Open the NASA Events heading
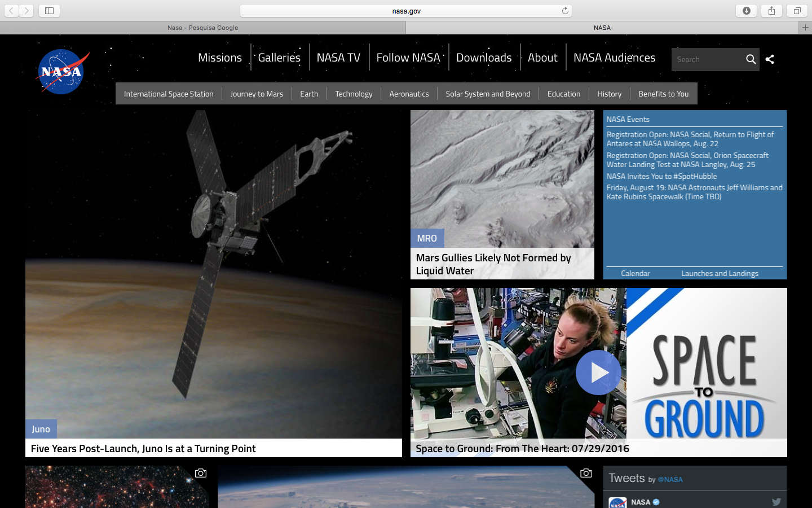The image size is (812, 508). [628, 119]
